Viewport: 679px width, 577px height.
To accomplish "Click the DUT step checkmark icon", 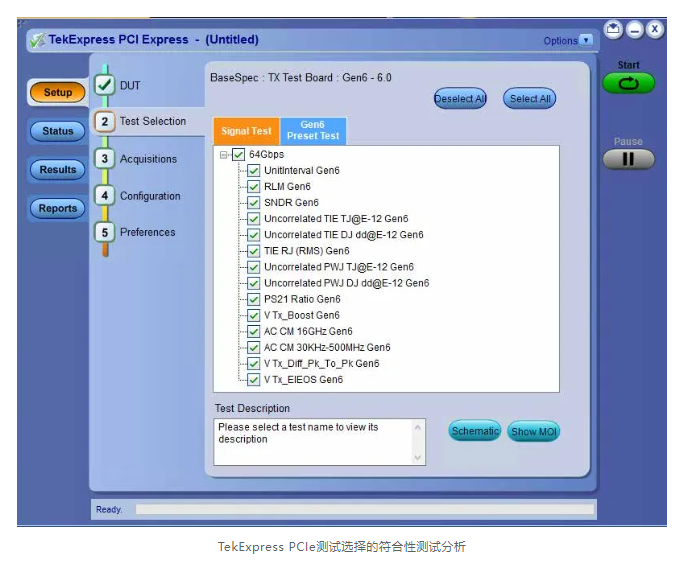I will pos(105,86).
